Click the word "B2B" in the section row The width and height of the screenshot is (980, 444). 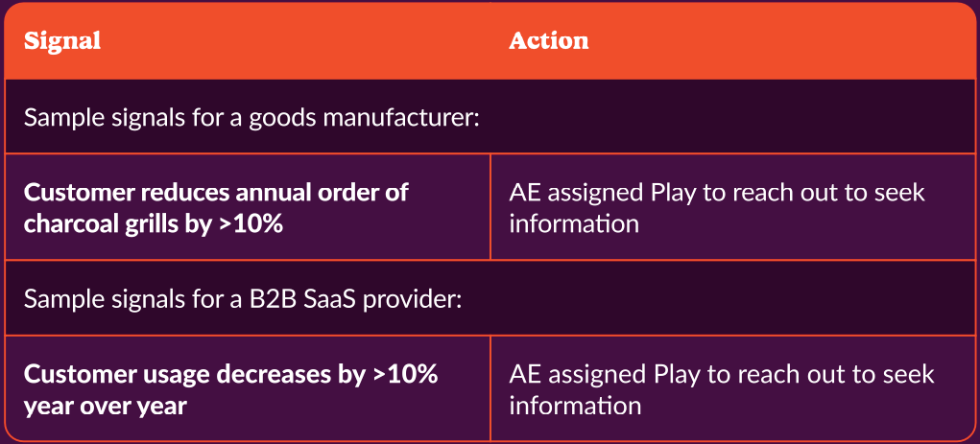[x=264, y=299]
